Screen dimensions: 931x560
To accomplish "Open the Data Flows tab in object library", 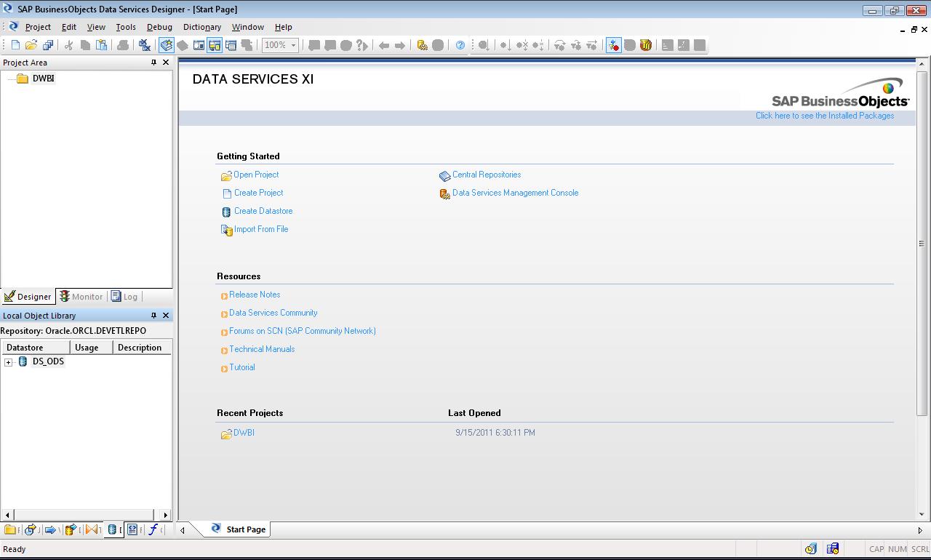I will tap(71, 529).
